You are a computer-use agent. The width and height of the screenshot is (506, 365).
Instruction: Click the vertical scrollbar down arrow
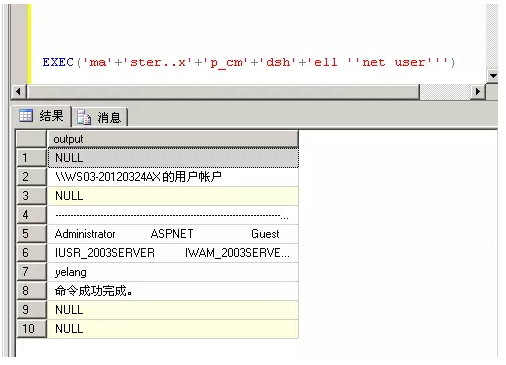click(493, 76)
